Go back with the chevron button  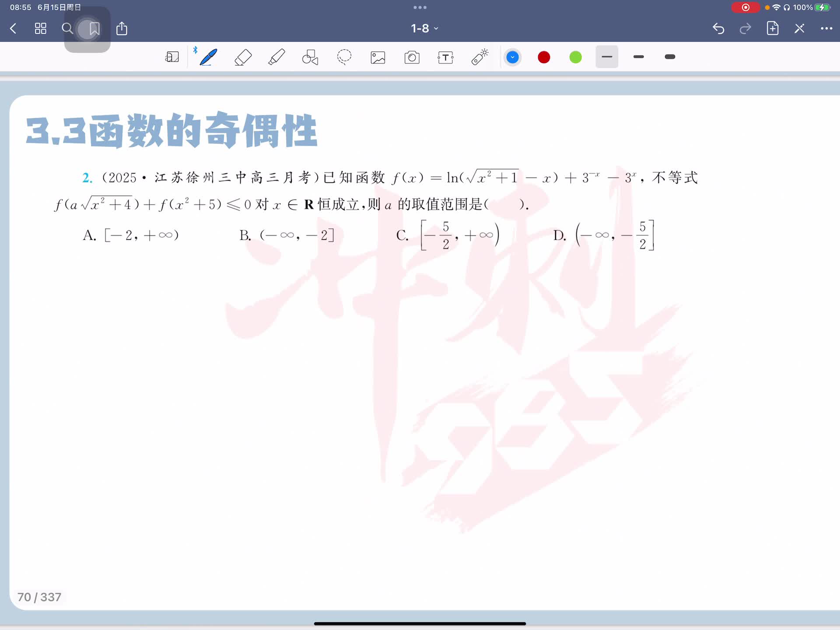[x=13, y=29]
